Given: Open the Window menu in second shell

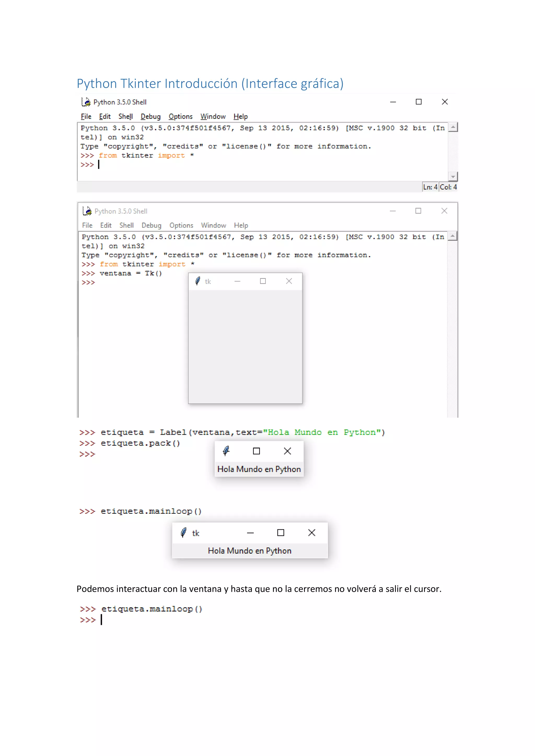Looking at the screenshot, I should click(213, 225).
